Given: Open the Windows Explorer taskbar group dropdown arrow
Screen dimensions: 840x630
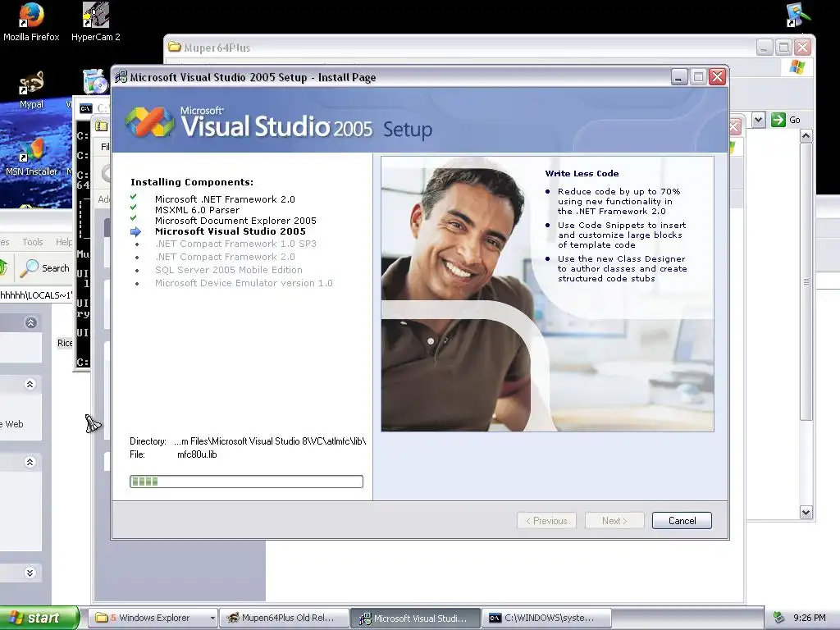Looking at the screenshot, I should [212, 618].
